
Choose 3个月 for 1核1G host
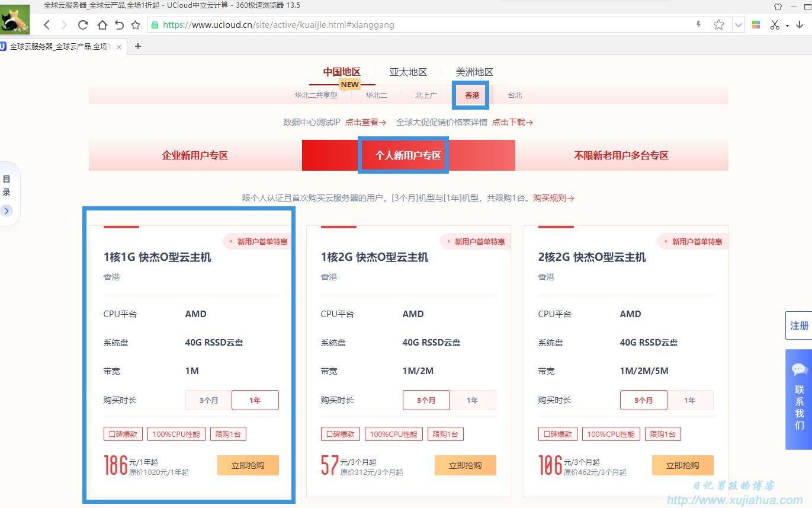(208, 401)
